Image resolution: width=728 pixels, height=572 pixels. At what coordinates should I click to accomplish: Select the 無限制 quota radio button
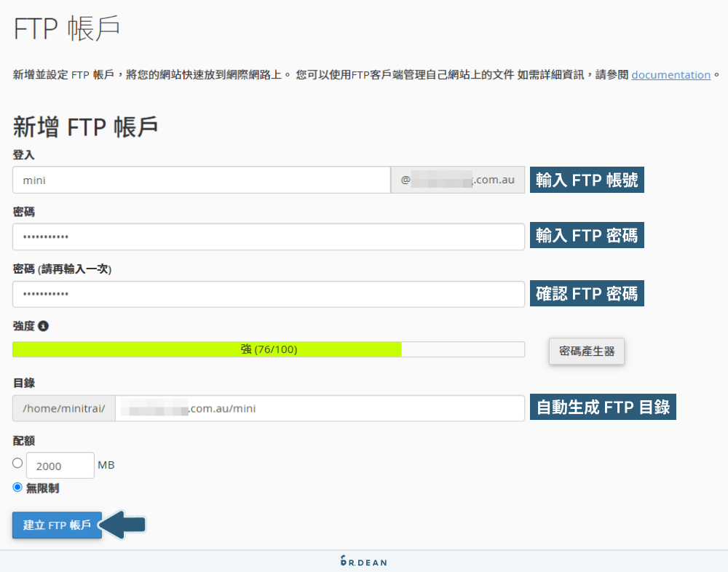coord(16,488)
